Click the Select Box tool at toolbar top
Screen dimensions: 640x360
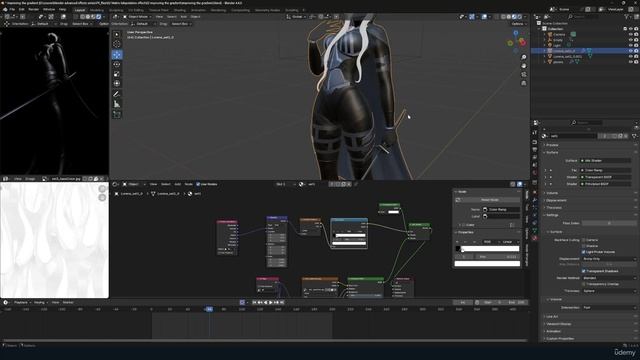click(117, 34)
